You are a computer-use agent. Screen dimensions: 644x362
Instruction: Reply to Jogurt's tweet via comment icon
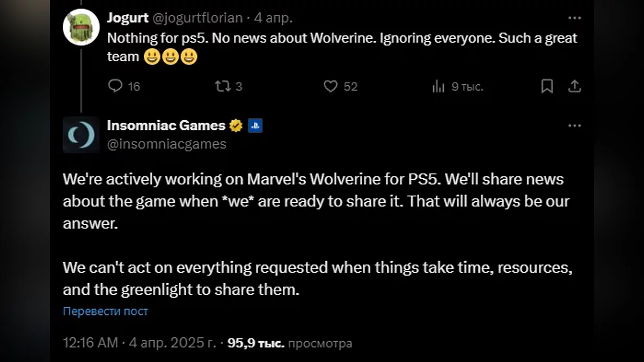[x=116, y=86]
